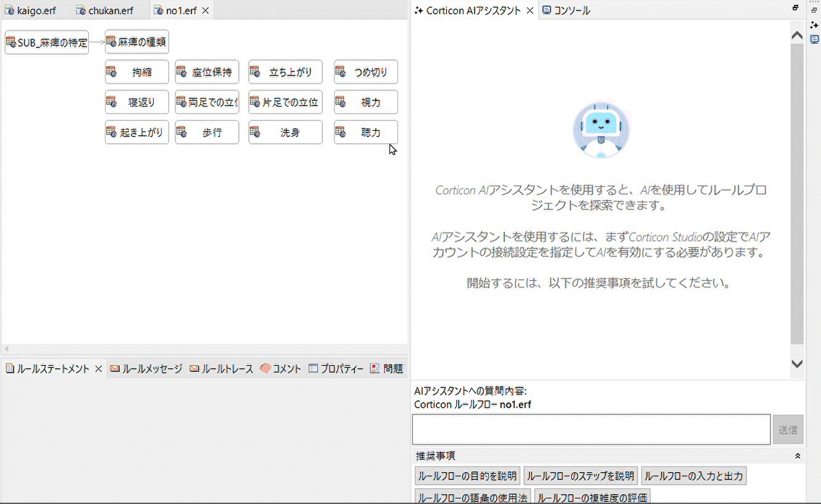
Task: Click the ルールフローの入力と出力 button
Action: [694, 476]
